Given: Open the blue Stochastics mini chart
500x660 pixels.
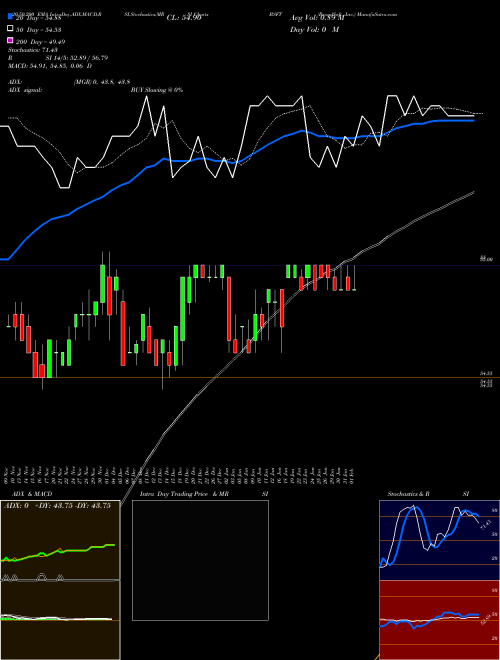Looking at the screenshot, I should tap(439, 540).
